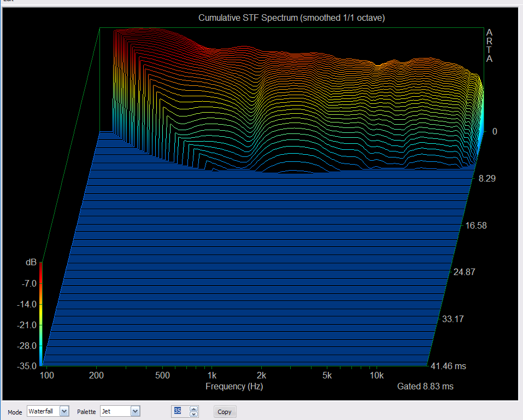
Task: Click the 1k frequency tick label
Action: [x=212, y=376]
